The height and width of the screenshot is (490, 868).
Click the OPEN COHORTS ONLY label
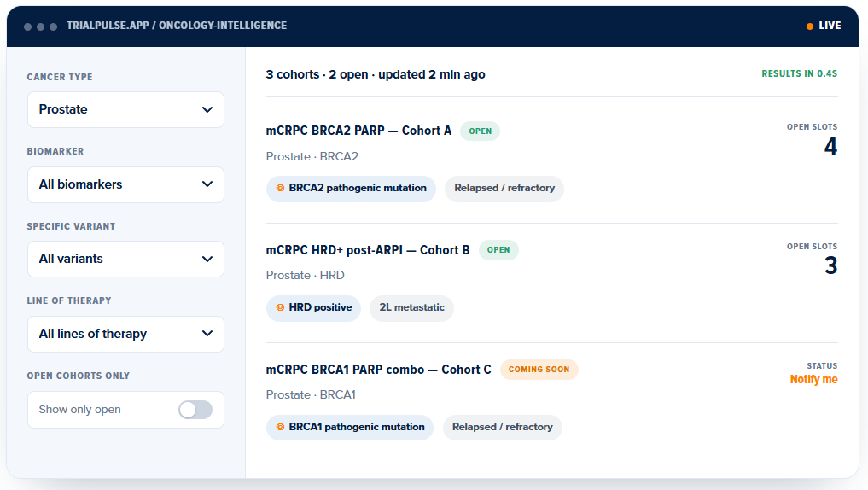click(x=79, y=376)
